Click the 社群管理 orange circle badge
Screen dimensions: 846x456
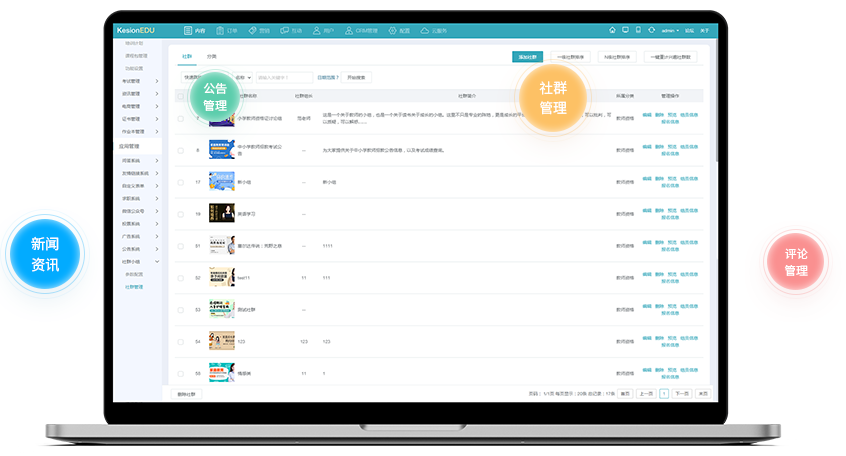(553, 98)
